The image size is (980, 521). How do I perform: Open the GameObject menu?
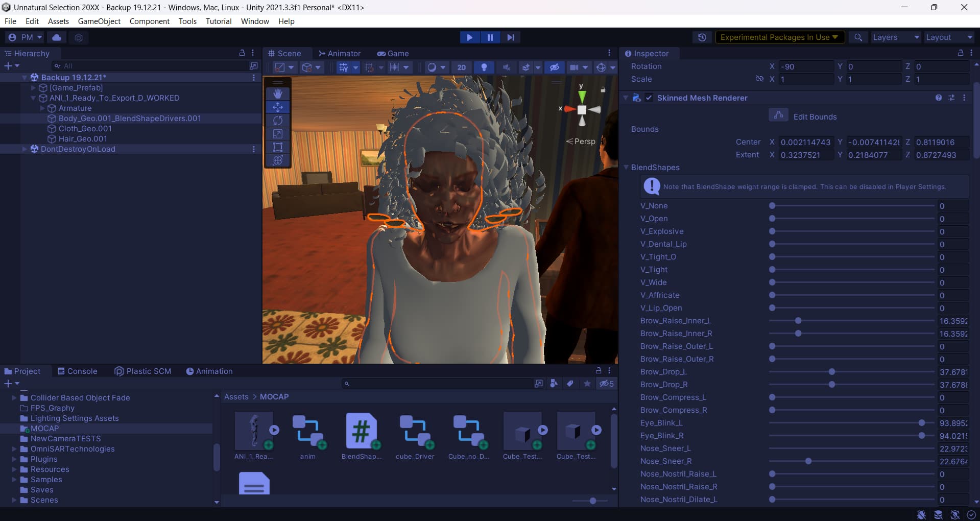(x=99, y=21)
